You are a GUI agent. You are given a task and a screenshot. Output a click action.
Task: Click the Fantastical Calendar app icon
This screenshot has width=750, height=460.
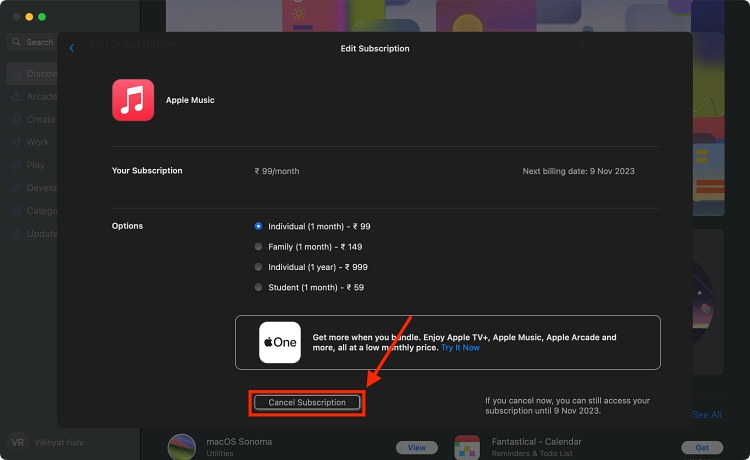[x=467, y=448]
